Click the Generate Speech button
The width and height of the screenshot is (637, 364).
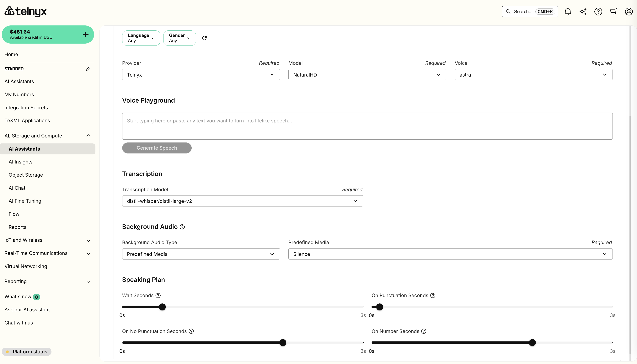click(x=157, y=148)
